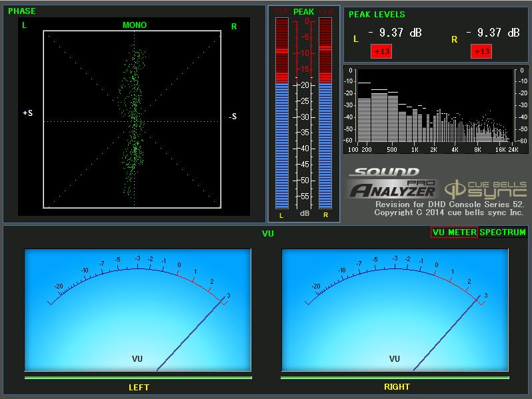Click the right channel +13 red button
The image size is (532, 399).
point(481,52)
